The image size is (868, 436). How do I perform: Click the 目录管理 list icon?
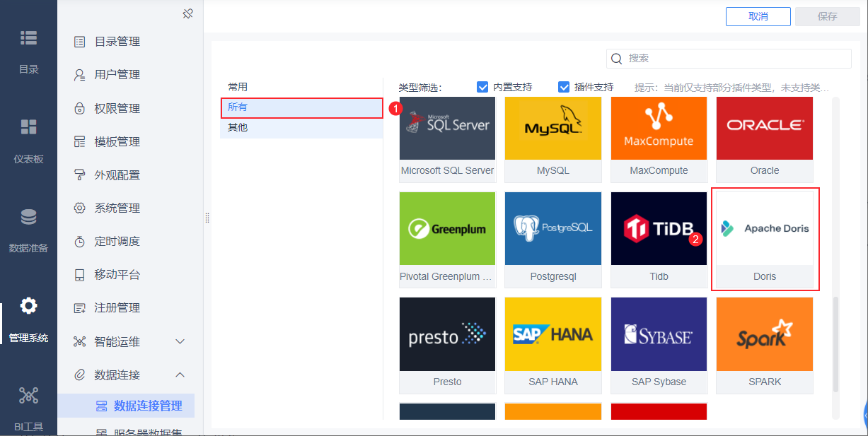point(80,42)
